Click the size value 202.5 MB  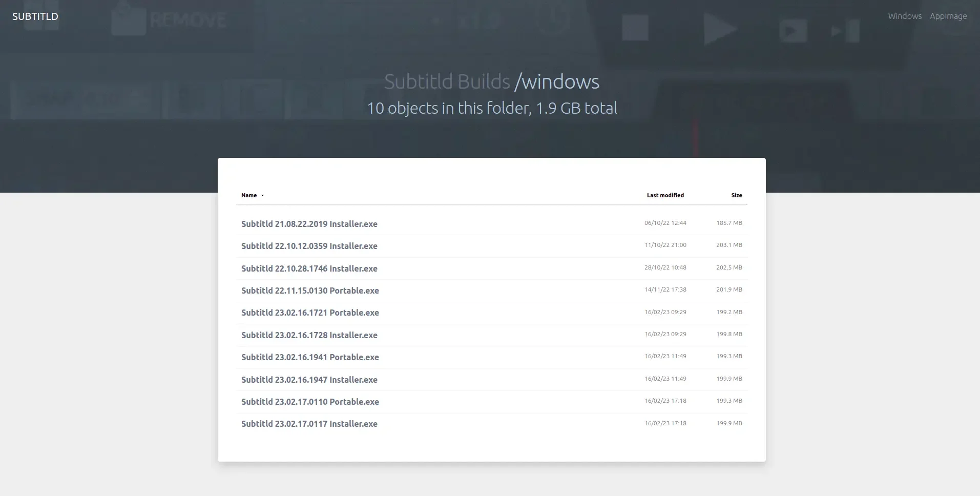(x=729, y=267)
